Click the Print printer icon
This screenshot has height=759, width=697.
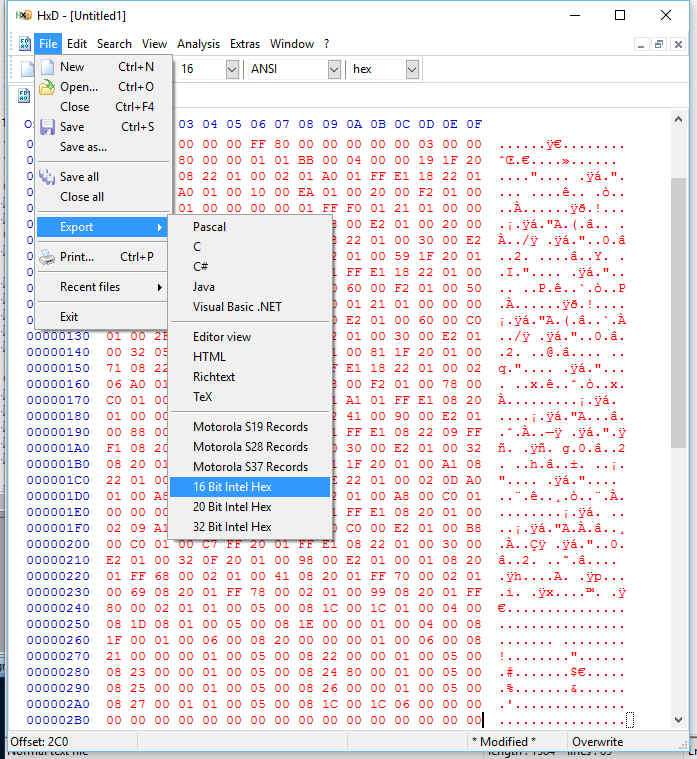point(47,257)
